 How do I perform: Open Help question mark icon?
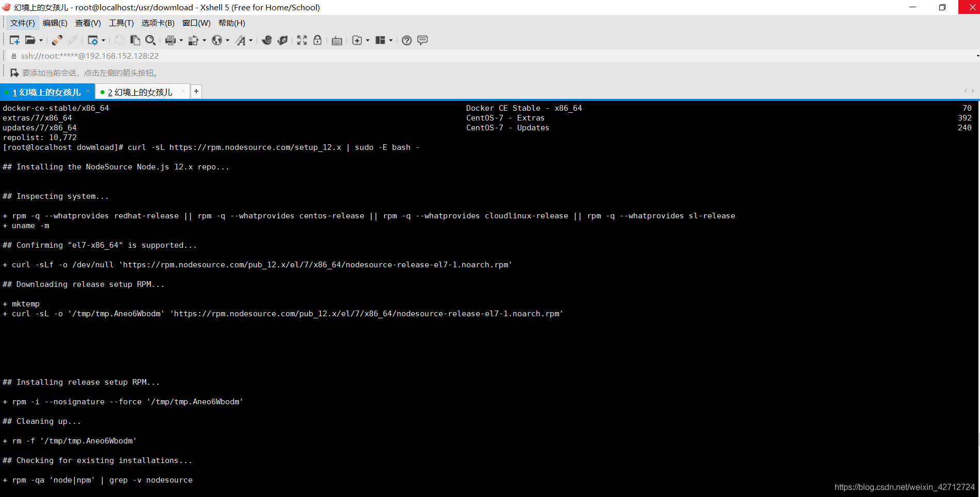coord(407,40)
